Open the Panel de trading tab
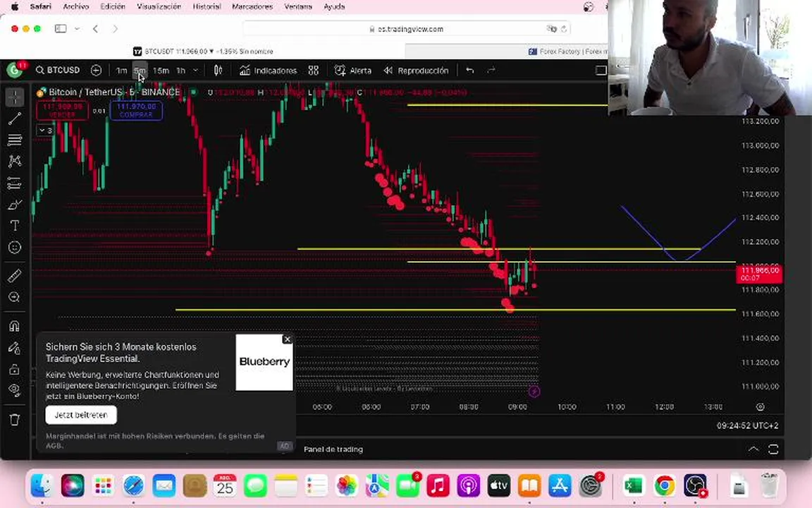The height and width of the screenshot is (508, 812). [333, 449]
